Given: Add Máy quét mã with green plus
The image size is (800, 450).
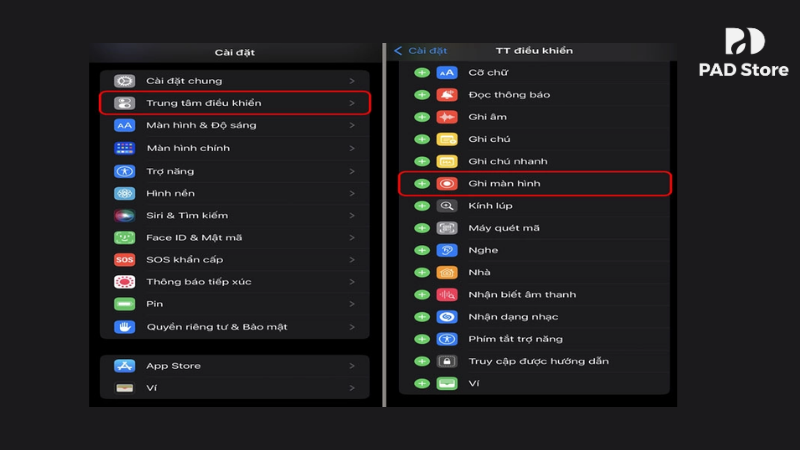Looking at the screenshot, I should click(x=421, y=228).
